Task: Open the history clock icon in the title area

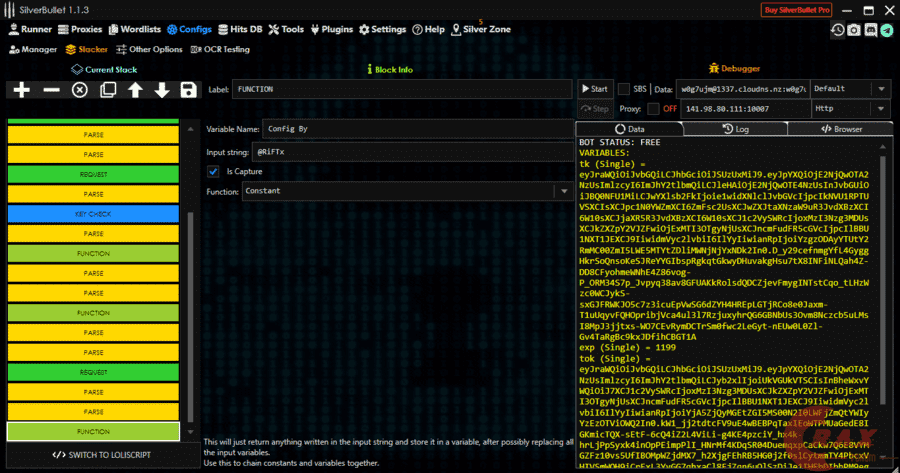Action: (837, 30)
